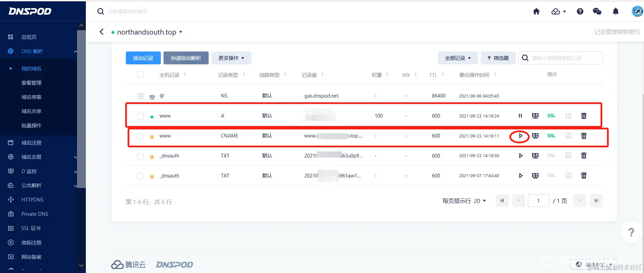Image resolution: width=644 pixels, height=273 pixels.
Task: Open the user avatar menu
Action: (x=637, y=12)
